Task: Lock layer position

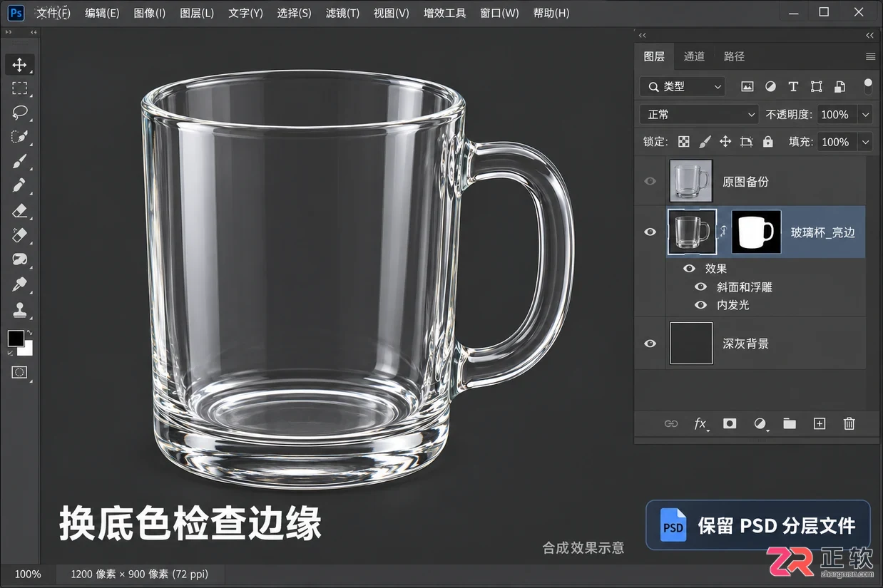Action: tap(725, 142)
